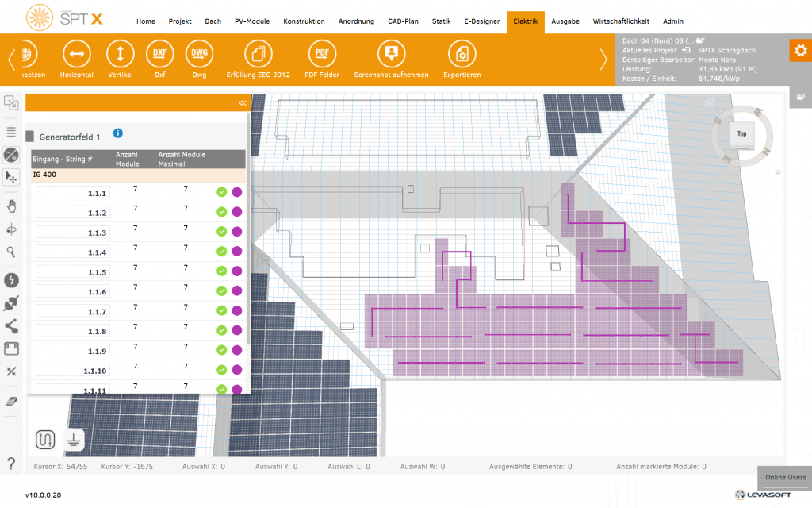Select the eraser tool in left sidebar

[x=11, y=402]
